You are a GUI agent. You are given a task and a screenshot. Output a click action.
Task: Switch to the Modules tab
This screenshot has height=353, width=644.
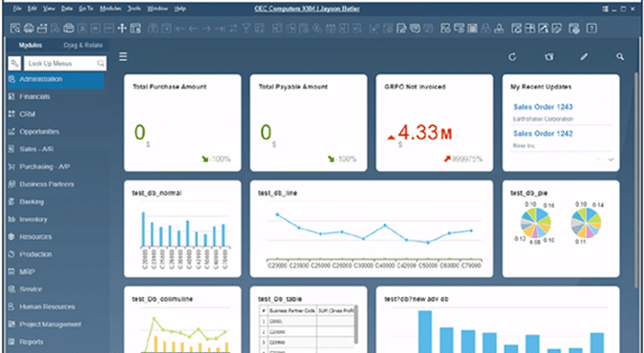(x=30, y=45)
